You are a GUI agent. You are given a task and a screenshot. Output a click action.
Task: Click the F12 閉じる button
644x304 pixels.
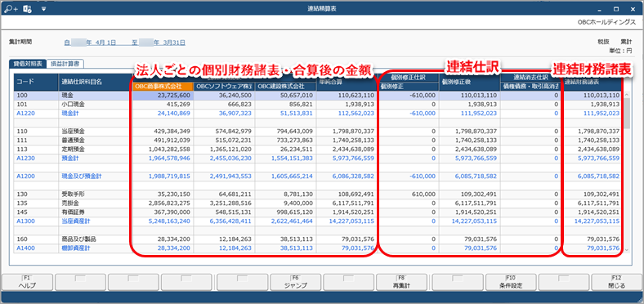tap(617, 282)
